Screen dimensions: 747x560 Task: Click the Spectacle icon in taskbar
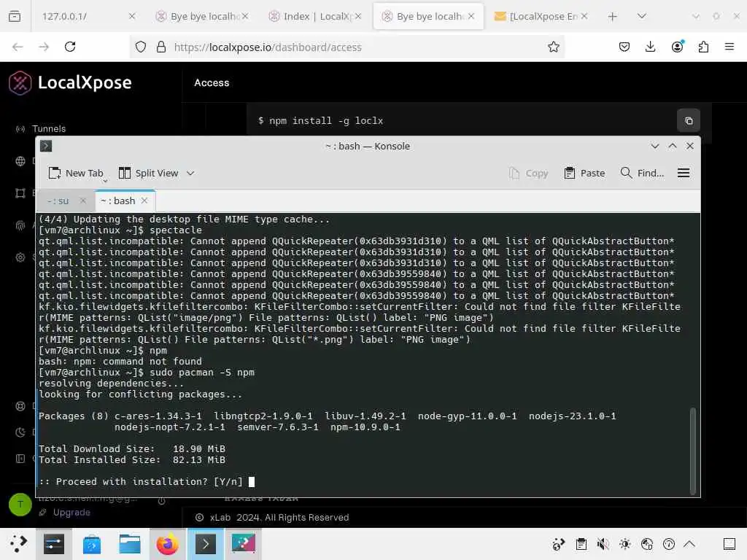[x=244, y=544]
